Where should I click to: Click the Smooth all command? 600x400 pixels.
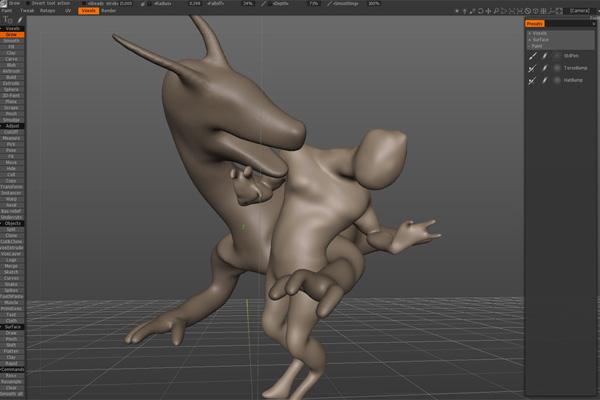click(x=11, y=394)
